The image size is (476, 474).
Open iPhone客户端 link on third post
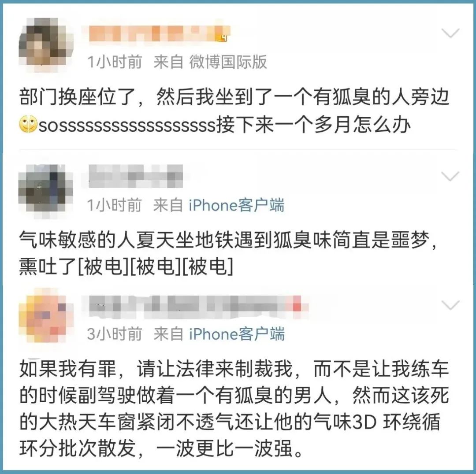[x=237, y=334]
